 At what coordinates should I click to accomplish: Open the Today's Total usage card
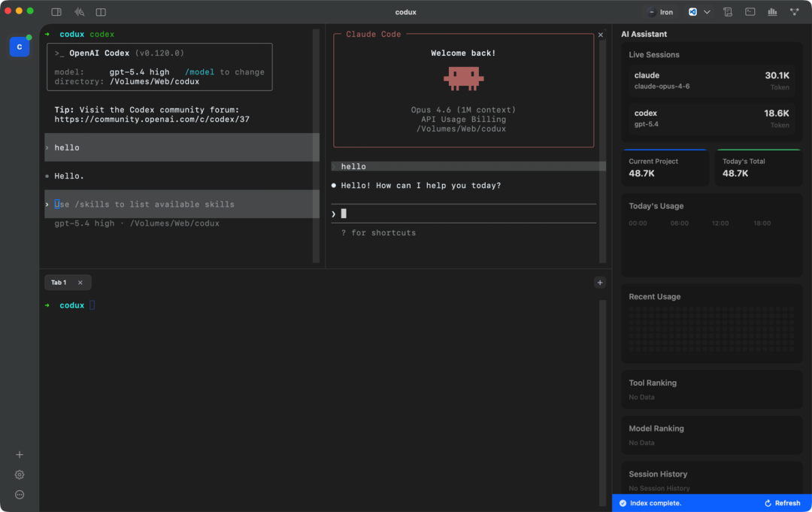[759, 167]
